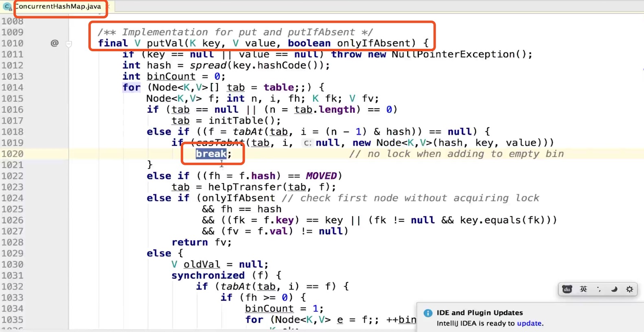Click the class file icon on the editor tab

pyautogui.click(x=7, y=7)
